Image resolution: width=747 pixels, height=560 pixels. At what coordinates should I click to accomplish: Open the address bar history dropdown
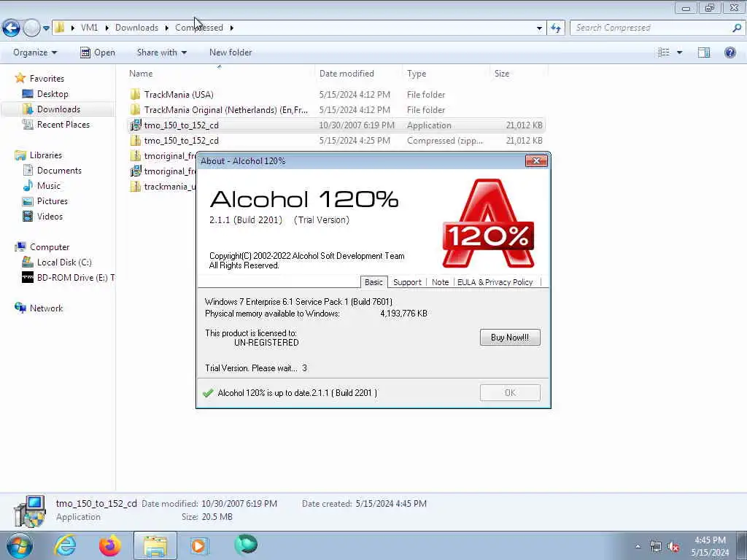coord(539,28)
